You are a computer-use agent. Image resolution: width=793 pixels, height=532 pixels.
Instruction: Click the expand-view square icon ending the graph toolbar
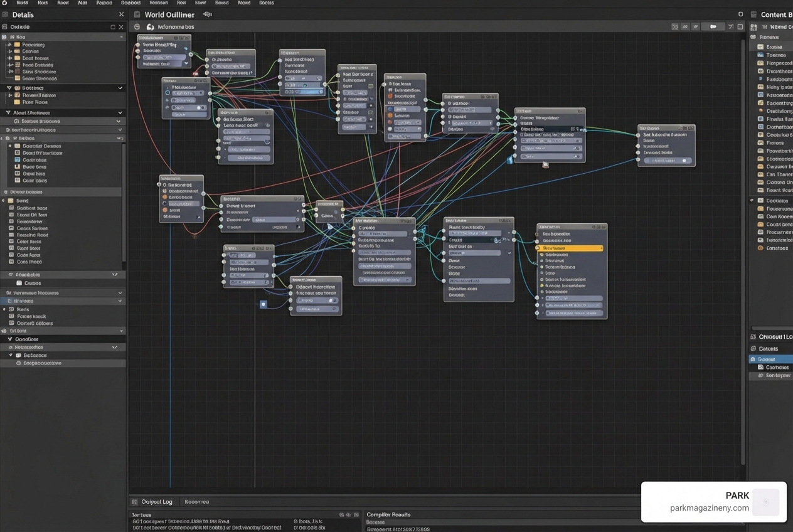[x=740, y=27]
